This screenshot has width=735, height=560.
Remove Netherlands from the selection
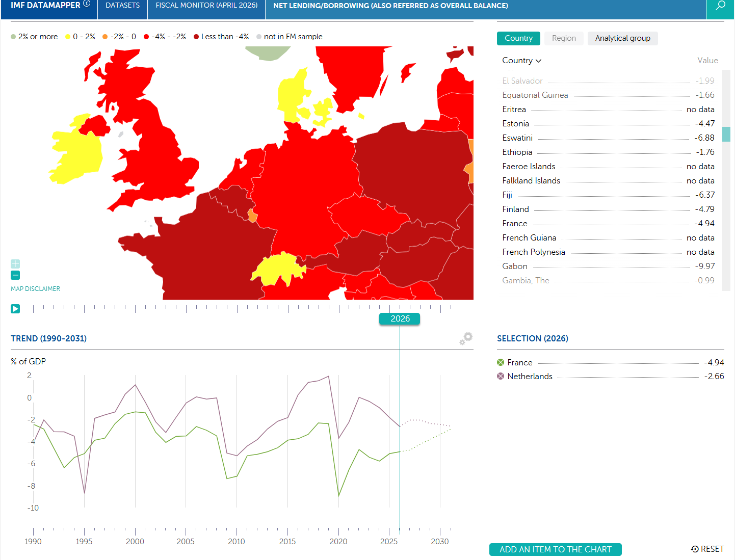pyautogui.click(x=501, y=376)
